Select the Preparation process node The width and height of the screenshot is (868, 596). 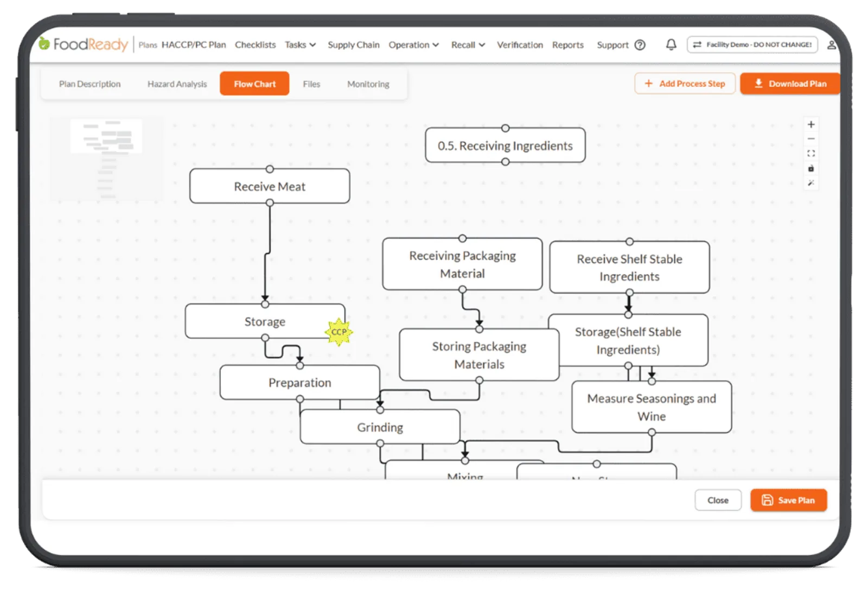coord(299,383)
